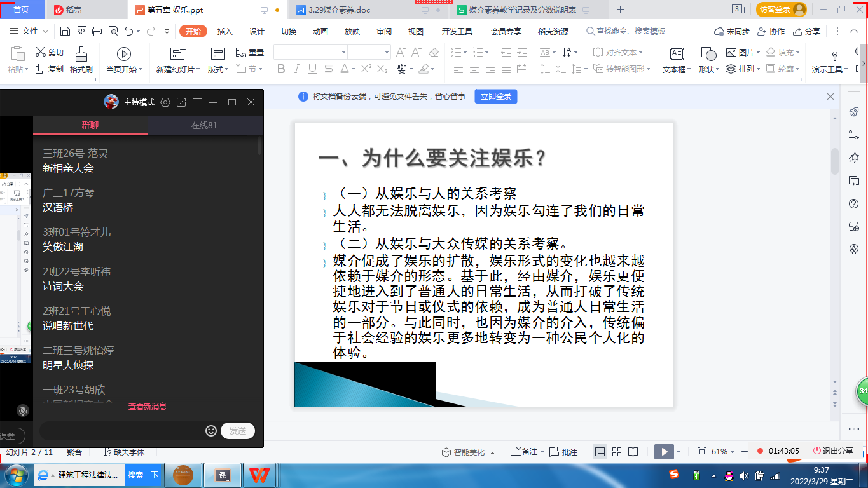Viewport: 868px width, 488px height.
Task: Click 退出分享 to stop sharing
Action: tap(832, 451)
